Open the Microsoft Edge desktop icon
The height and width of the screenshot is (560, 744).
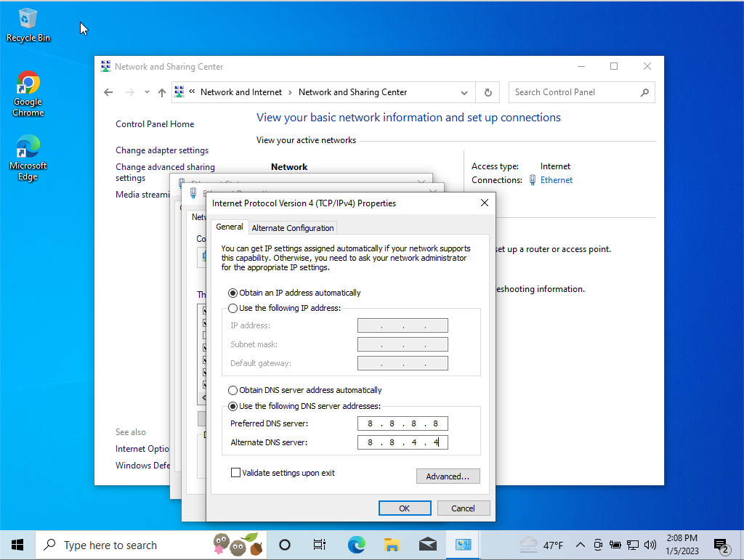(28, 158)
